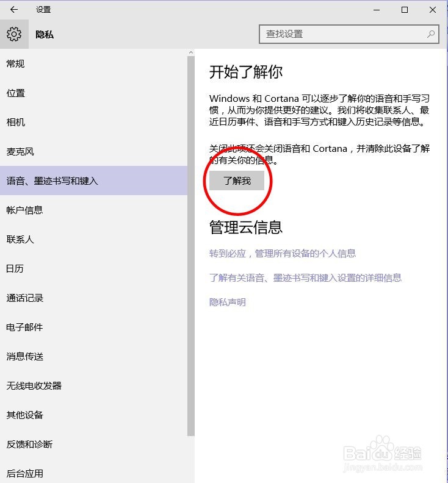Click the sidebar vertical scrollbar thumb

191,246
